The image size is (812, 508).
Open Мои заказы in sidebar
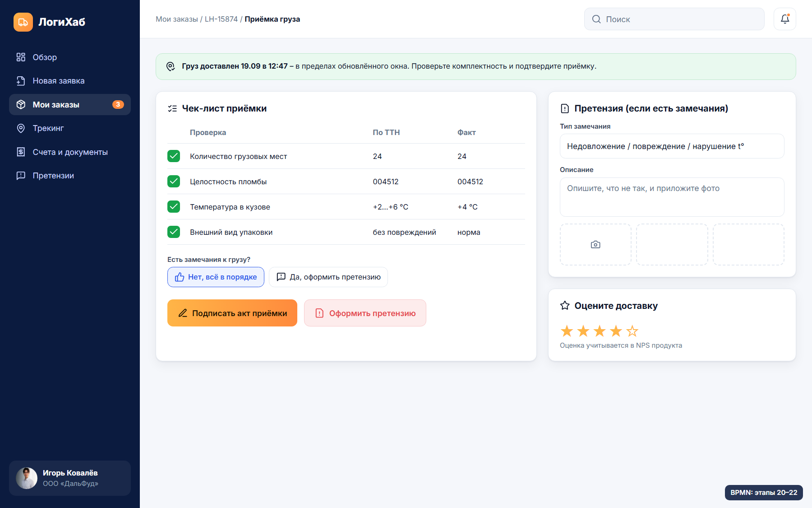click(x=70, y=105)
